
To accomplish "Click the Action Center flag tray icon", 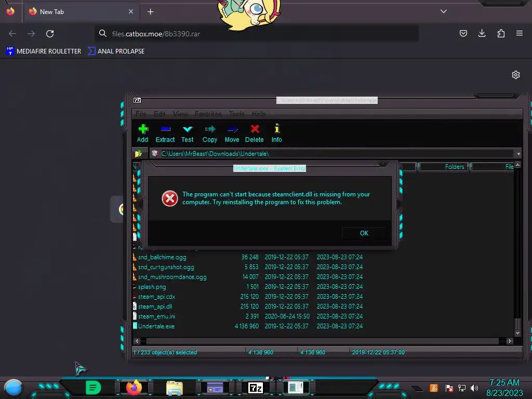I will (x=449, y=388).
